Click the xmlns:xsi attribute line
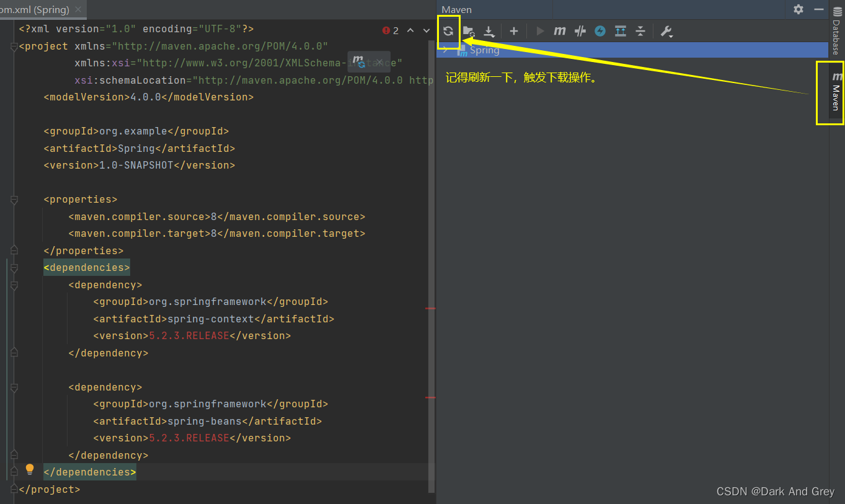 pyautogui.click(x=239, y=63)
